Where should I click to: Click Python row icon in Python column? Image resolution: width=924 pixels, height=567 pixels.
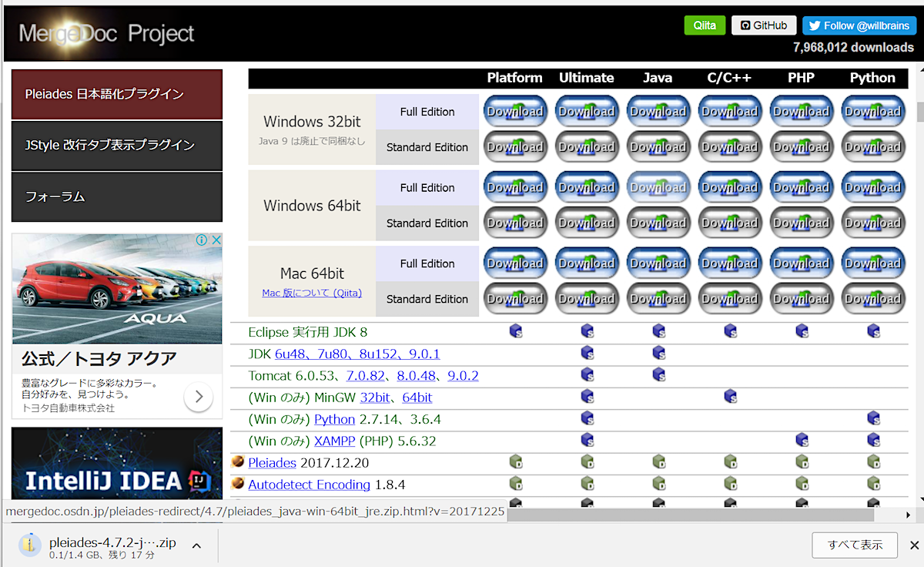874,418
